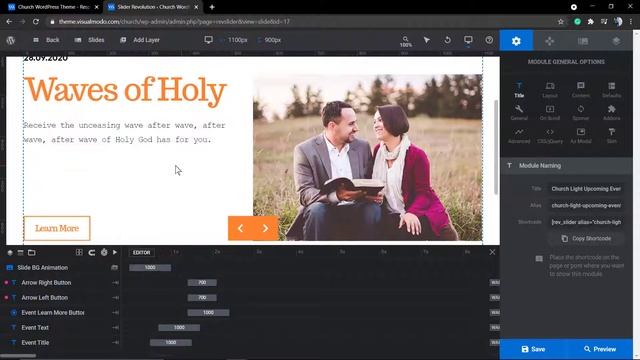Select the couple photo on the slide

[367, 157]
